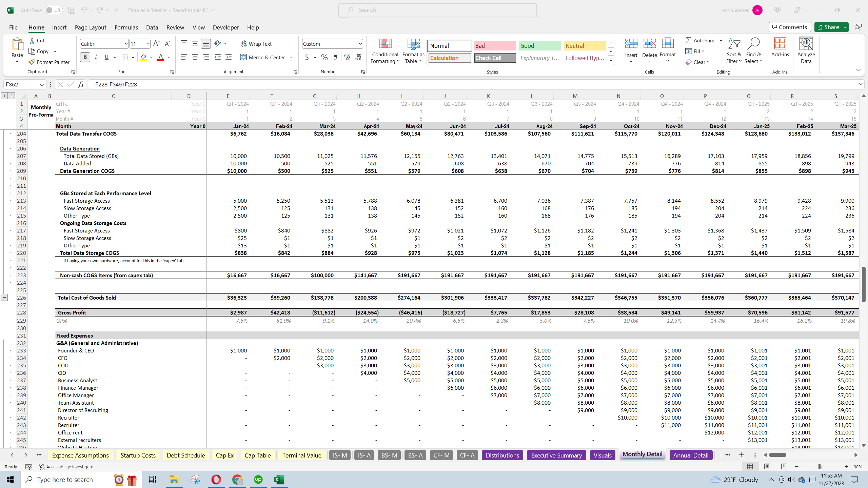Toggle italic formatting
Image resolution: width=868 pixels, height=488 pixels.
pos(96,57)
